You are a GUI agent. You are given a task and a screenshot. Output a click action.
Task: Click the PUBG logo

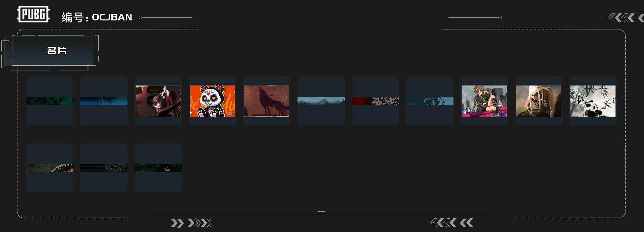pyautogui.click(x=34, y=14)
